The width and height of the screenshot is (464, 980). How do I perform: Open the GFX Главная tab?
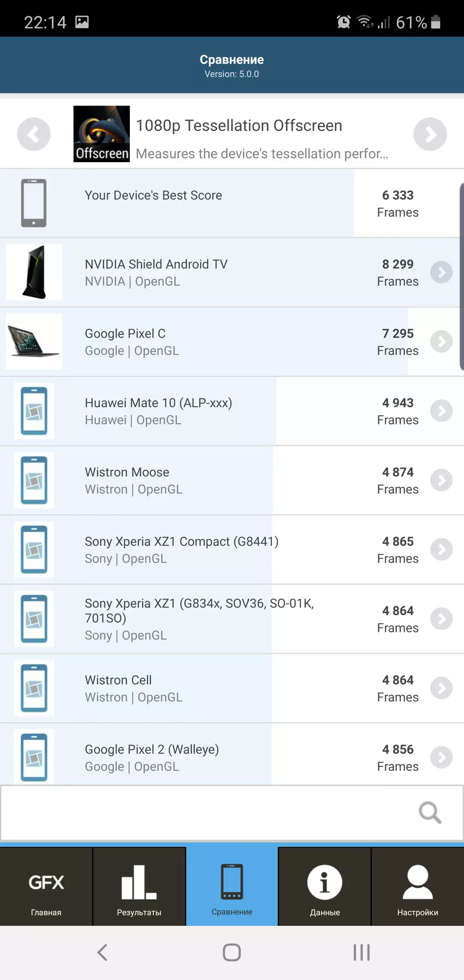46,887
